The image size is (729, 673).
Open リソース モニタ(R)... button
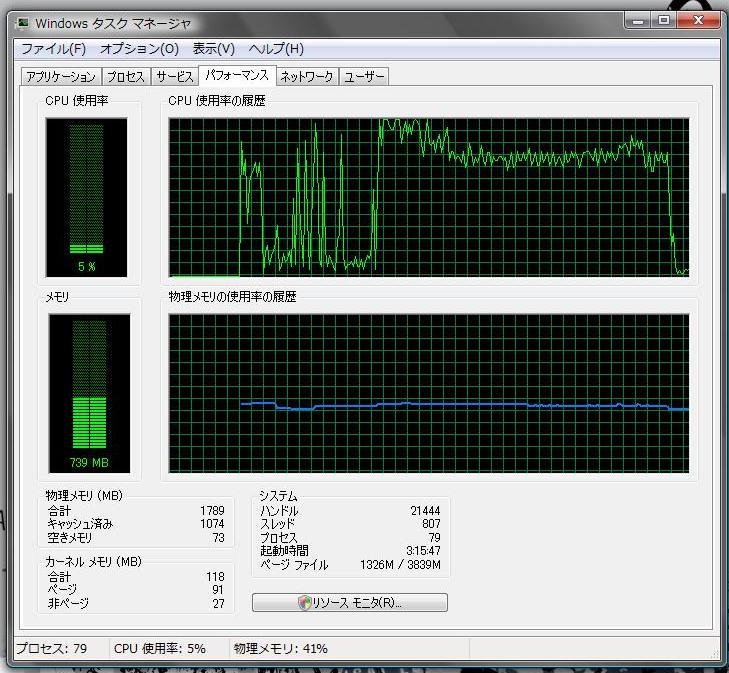[x=350, y=602]
